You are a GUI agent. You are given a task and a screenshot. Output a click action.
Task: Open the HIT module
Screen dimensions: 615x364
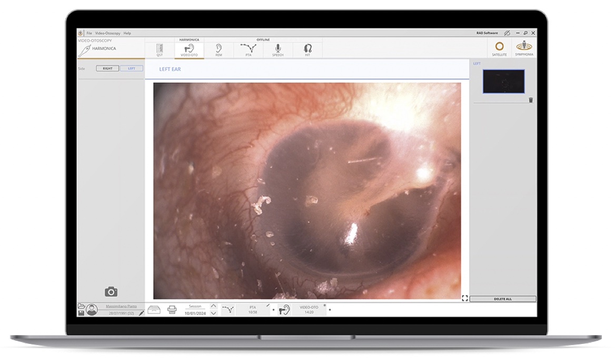click(x=307, y=49)
